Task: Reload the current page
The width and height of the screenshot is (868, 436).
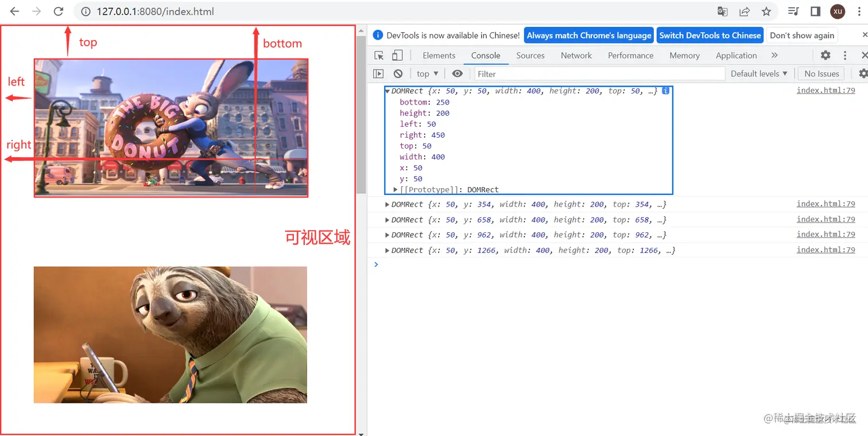Action: 58,11
